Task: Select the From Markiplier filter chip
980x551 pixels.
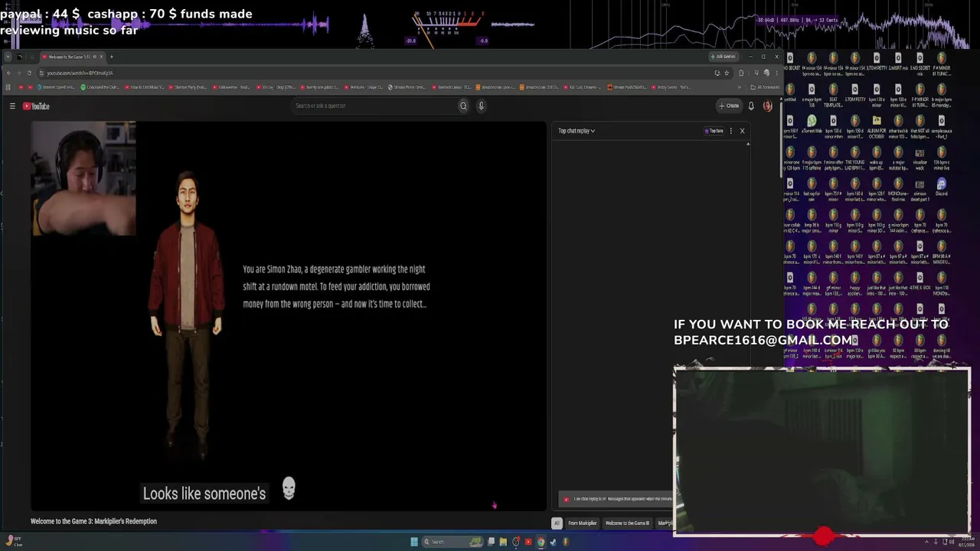Action: (582, 523)
